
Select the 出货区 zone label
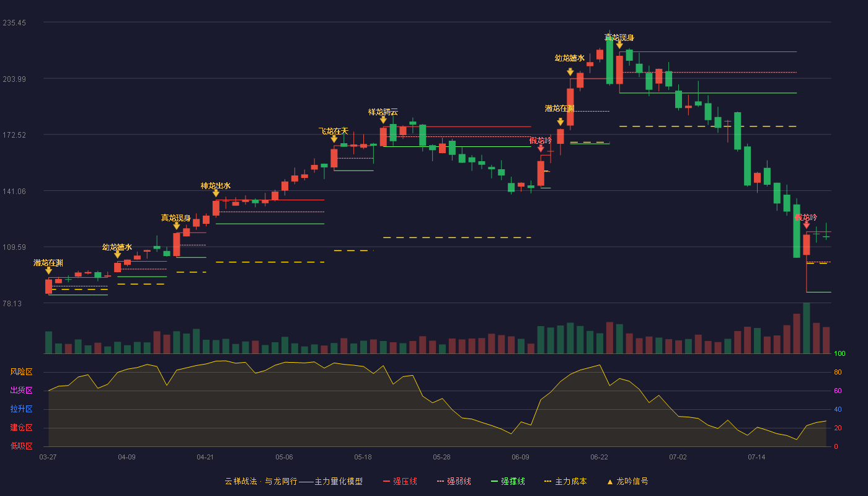pos(21,391)
